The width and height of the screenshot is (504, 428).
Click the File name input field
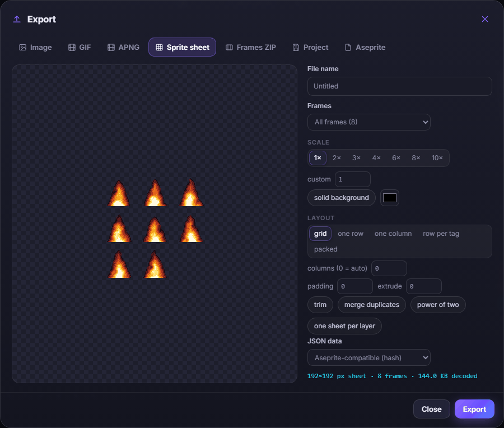(x=399, y=86)
